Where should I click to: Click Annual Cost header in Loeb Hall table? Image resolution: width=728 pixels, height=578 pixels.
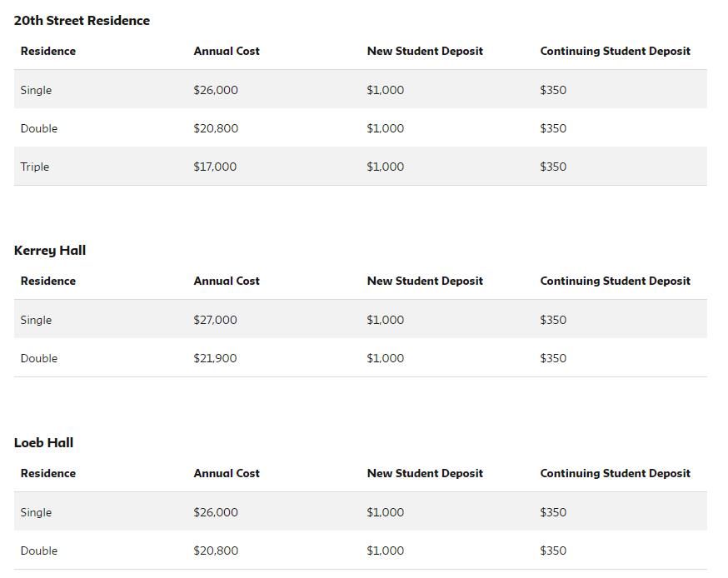pyautogui.click(x=227, y=473)
